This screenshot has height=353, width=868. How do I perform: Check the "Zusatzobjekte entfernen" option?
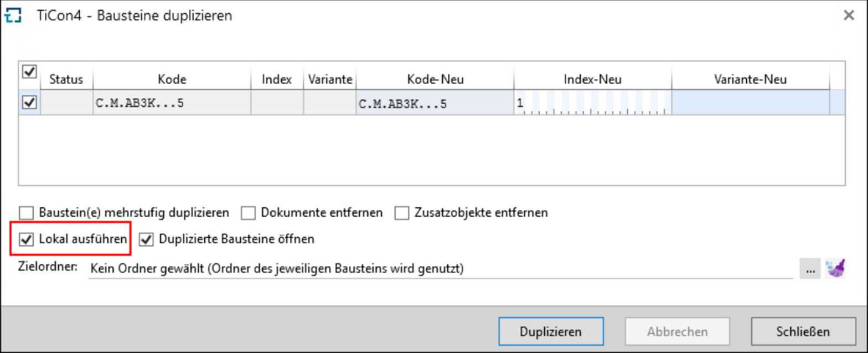point(401,212)
